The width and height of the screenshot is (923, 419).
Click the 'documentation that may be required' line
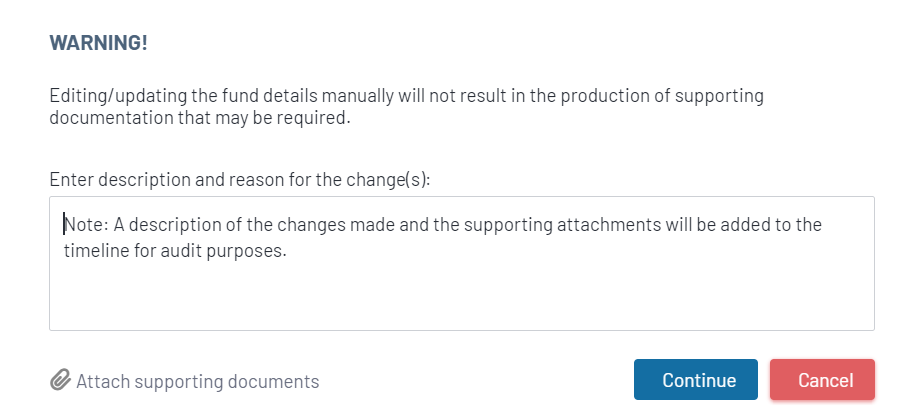[200, 118]
